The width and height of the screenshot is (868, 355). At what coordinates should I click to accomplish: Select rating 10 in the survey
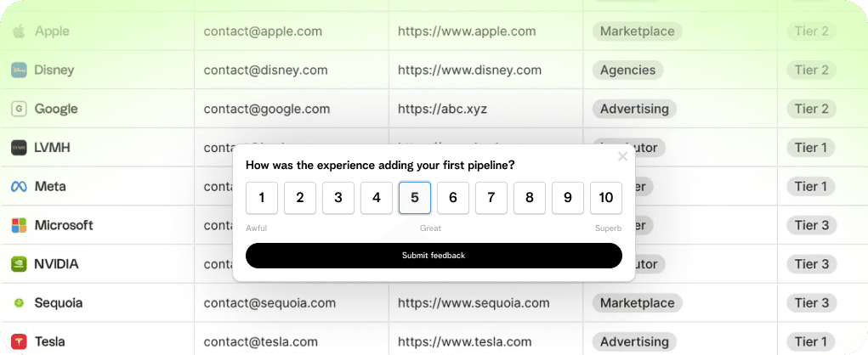(x=606, y=198)
